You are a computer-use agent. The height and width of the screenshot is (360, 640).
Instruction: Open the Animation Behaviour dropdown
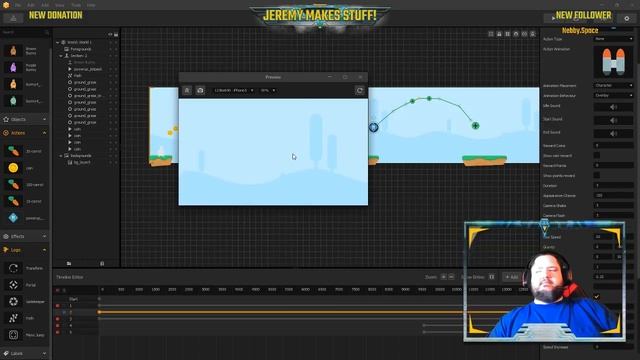coord(613,95)
